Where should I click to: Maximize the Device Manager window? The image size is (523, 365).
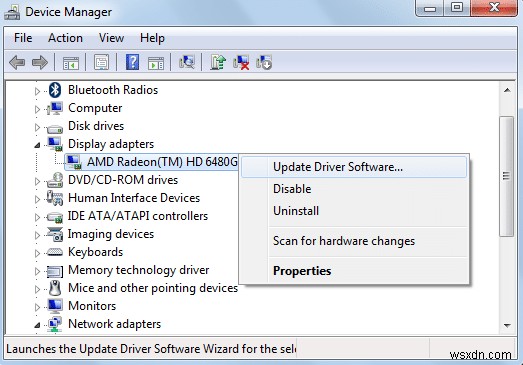pyautogui.click(x=457, y=8)
